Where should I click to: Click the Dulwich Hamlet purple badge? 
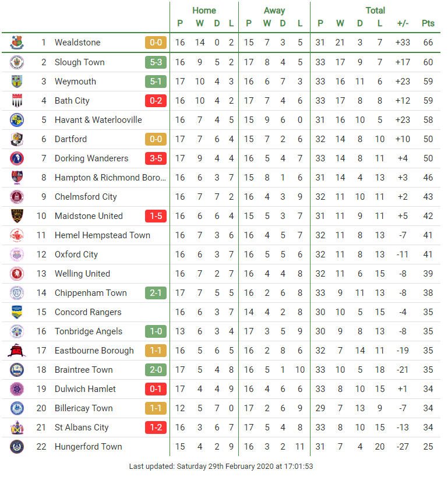[17, 389]
